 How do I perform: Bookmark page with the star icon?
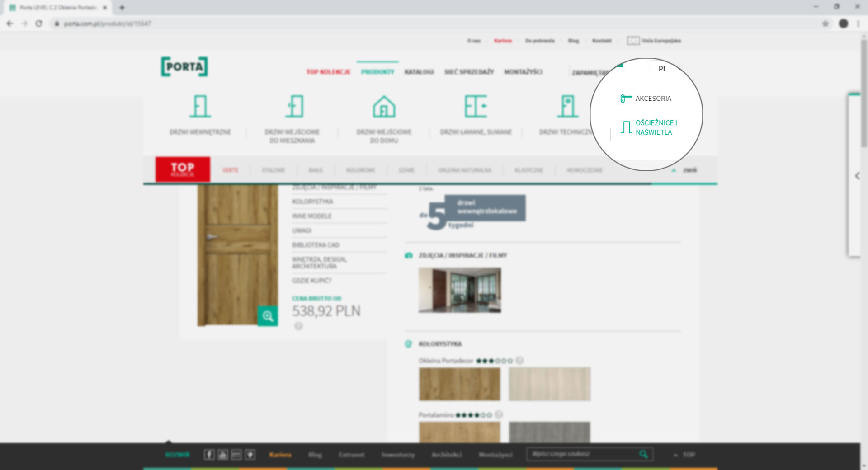825,23
